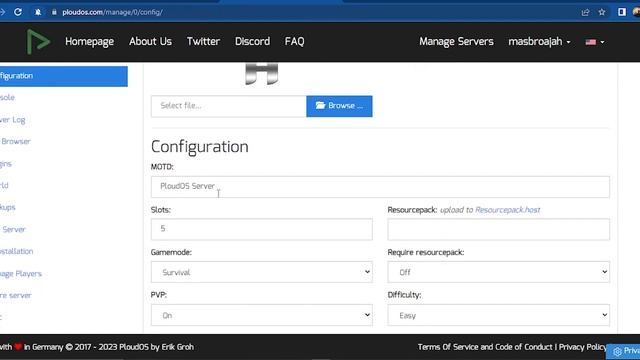Open Server Log in the sidebar
640x360 pixels.
click(13, 120)
